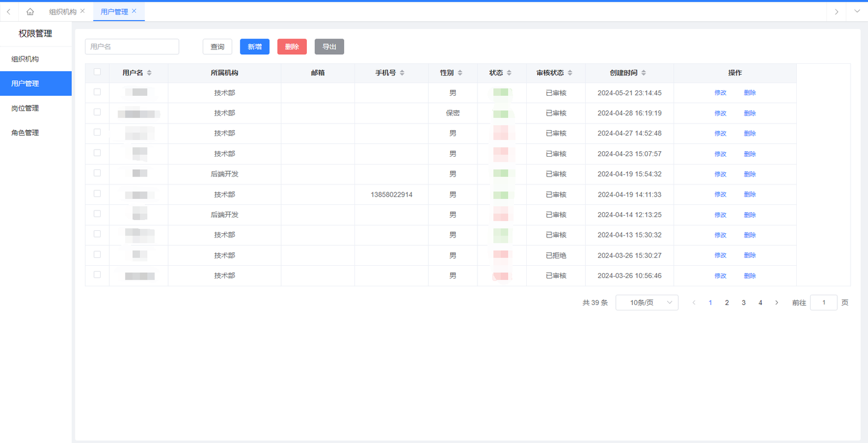868x443 pixels.
Task: Click 修改 for row 2024-05-21 23:14:45
Action: pyautogui.click(x=720, y=93)
